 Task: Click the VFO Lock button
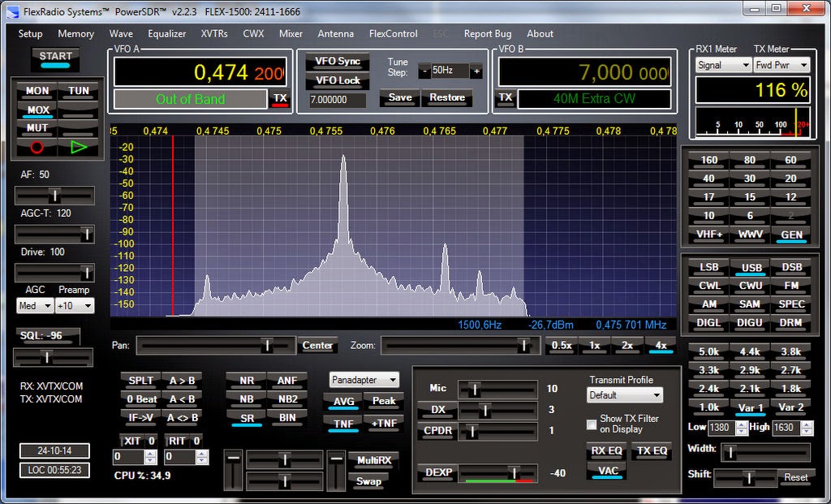338,80
